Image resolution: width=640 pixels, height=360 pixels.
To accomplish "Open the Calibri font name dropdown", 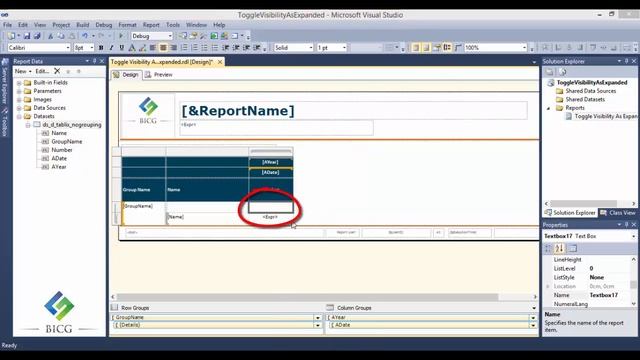I will click(68, 48).
